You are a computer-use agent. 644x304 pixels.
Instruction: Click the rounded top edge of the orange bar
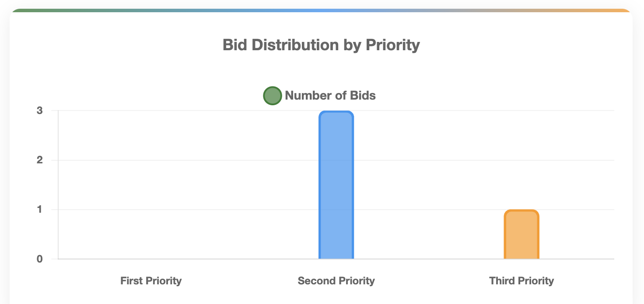(x=521, y=211)
